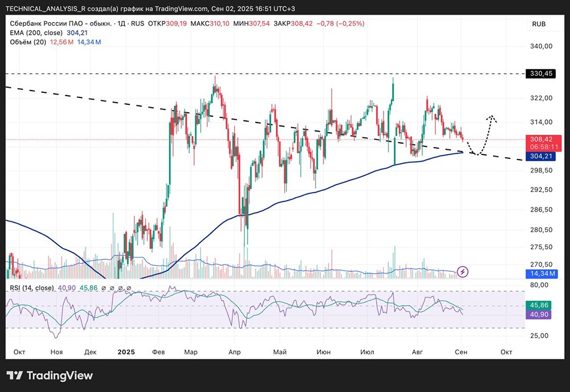Screen dimensions: 570x392
Task: Click the МИН307,54 low price value
Action: pyautogui.click(x=251, y=23)
